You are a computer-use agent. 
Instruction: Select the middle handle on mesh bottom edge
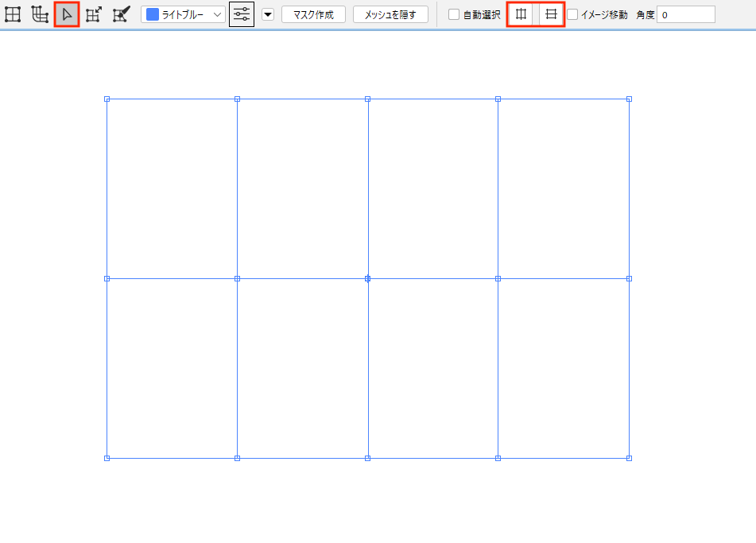click(x=368, y=458)
